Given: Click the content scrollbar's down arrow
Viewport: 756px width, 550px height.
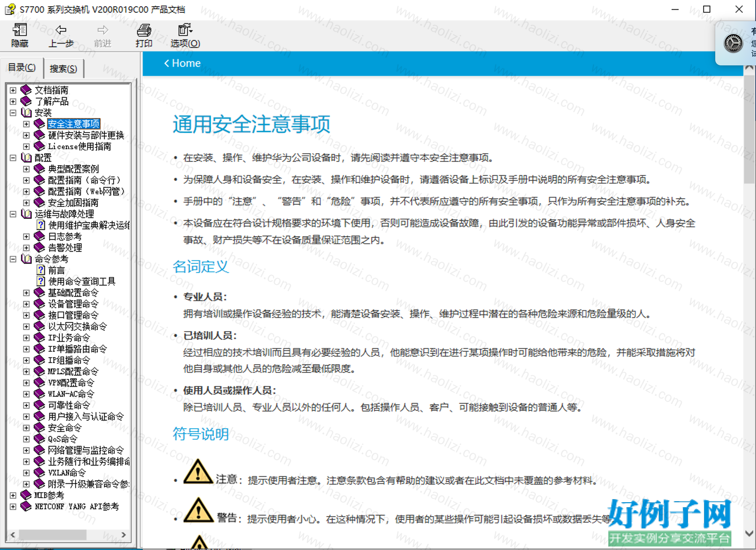Looking at the screenshot, I should click(749, 533).
